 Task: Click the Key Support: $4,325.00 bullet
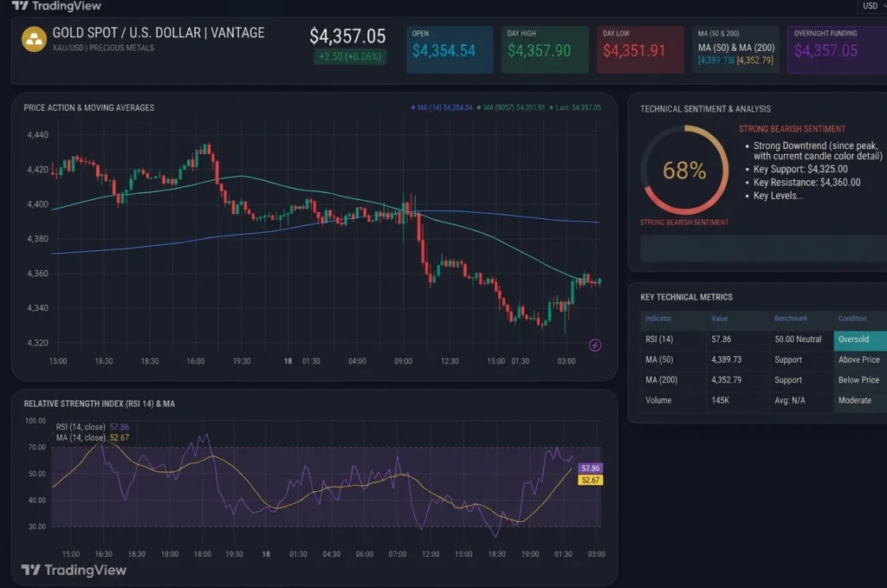800,169
